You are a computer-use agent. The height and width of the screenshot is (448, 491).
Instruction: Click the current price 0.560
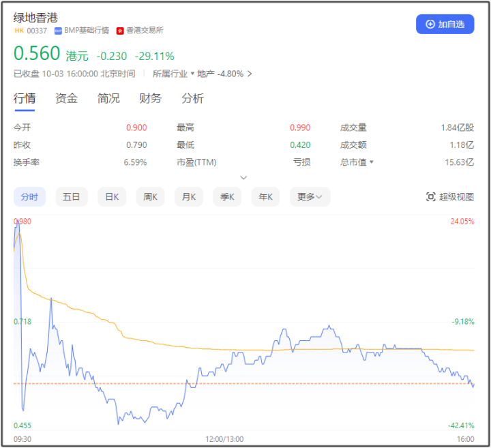coord(37,53)
